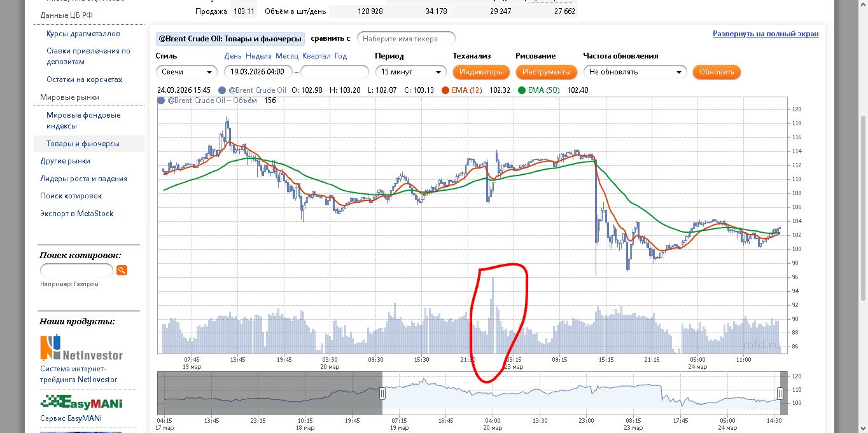
Task: Select the День range link
Action: (x=233, y=56)
